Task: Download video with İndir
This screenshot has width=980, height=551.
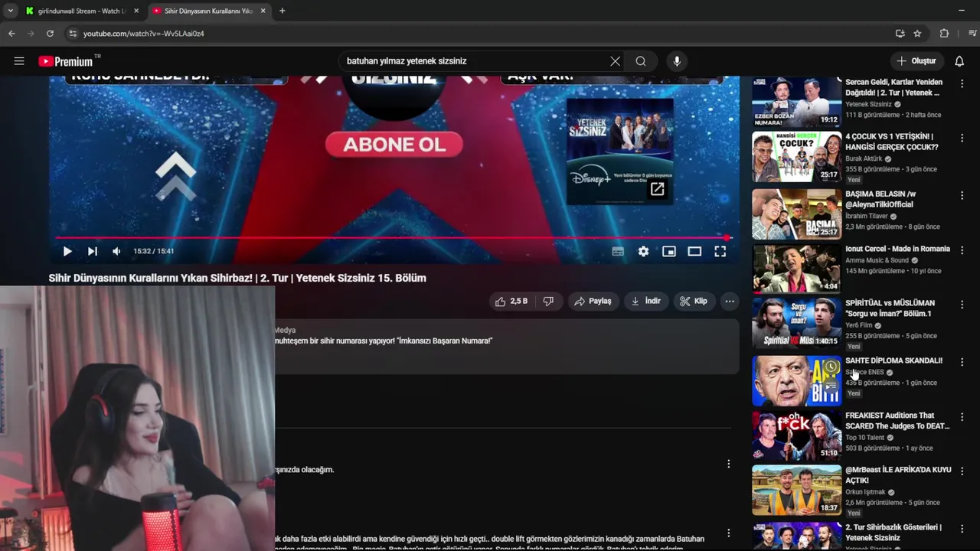Action: pyautogui.click(x=645, y=302)
